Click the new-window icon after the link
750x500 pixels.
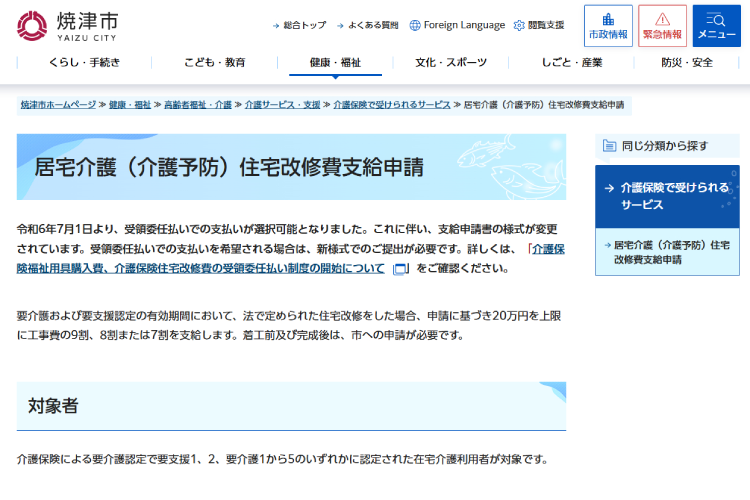click(400, 269)
